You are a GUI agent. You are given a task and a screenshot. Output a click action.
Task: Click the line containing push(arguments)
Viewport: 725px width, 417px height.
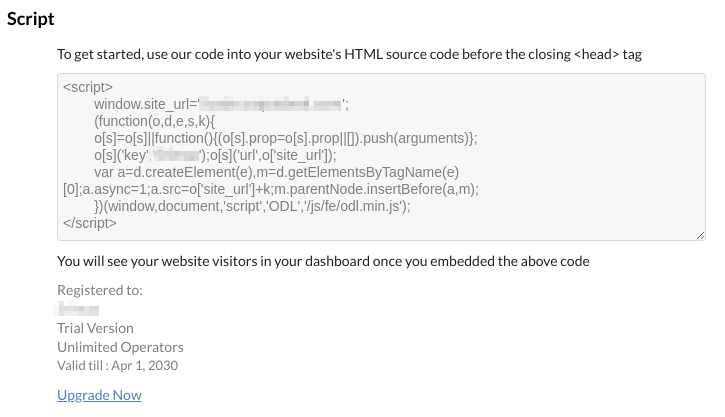285,138
